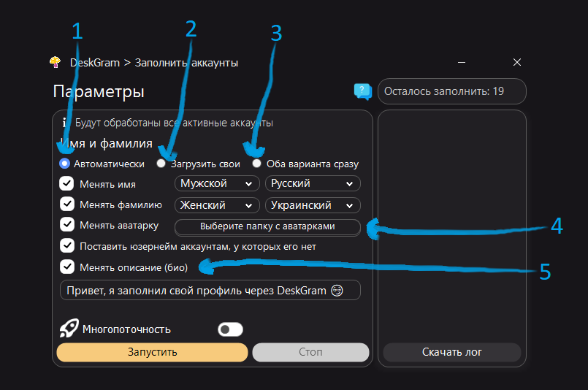
Task: Click the rocket icon next to Многопоточность
Action: pos(69,329)
